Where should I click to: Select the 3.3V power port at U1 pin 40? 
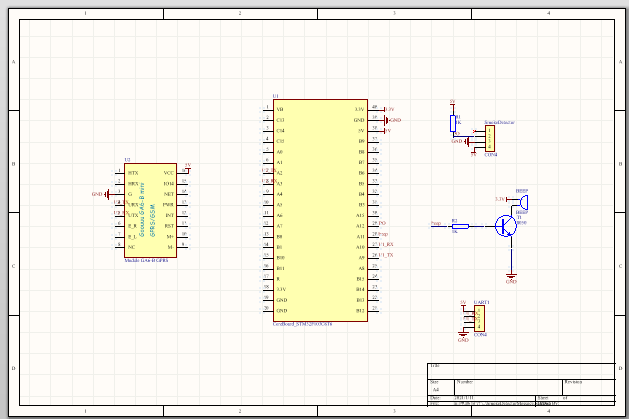tap(388, 109)
